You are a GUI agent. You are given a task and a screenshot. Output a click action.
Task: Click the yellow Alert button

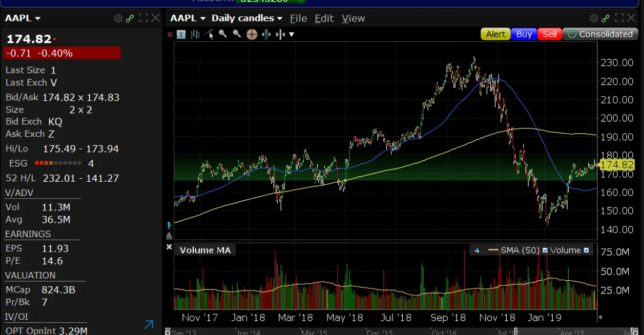coord(495,34)
